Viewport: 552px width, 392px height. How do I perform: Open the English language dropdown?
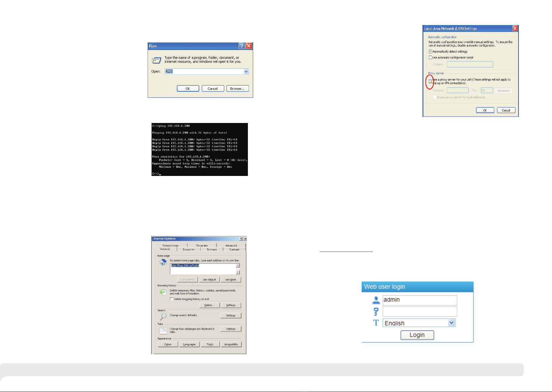point(419,323)
